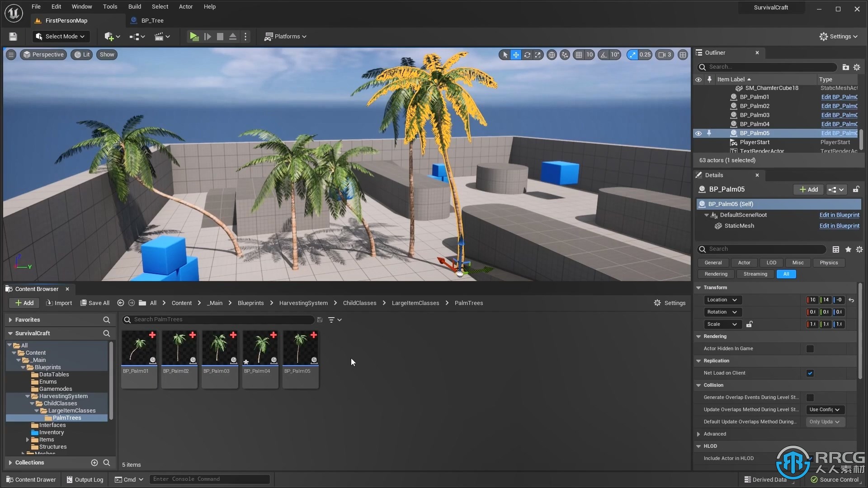Open the Build menu
Viewport: 868px width, 488px height.
(x=134, y=7)
